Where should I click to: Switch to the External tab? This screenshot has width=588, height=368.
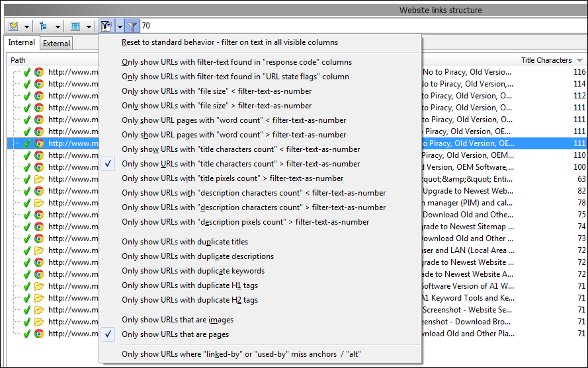pos(56,44)
